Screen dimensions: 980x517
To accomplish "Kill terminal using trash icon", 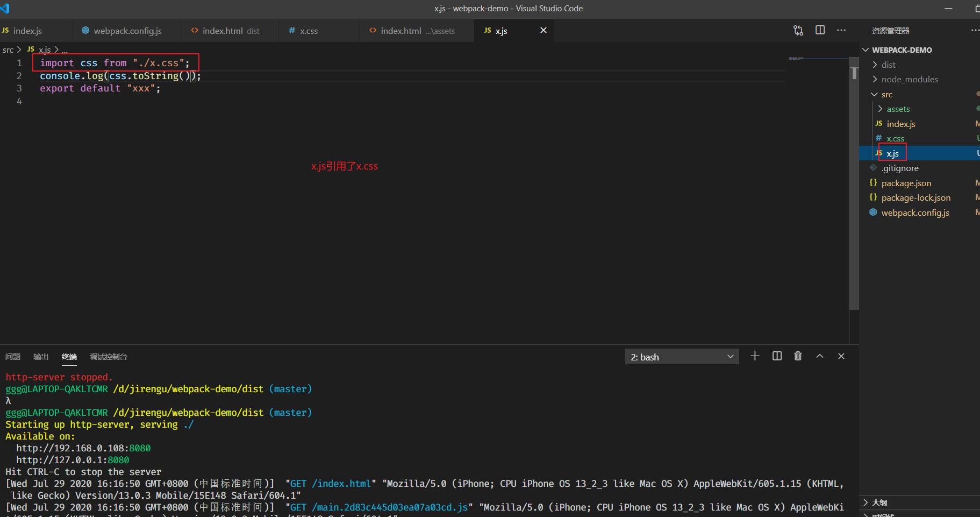I will (798, 356).
